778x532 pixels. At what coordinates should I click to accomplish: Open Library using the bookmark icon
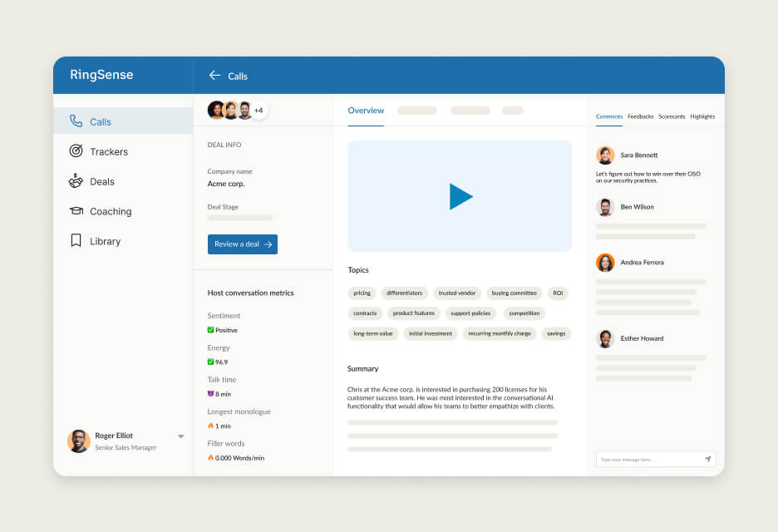[x=76, y=241]
